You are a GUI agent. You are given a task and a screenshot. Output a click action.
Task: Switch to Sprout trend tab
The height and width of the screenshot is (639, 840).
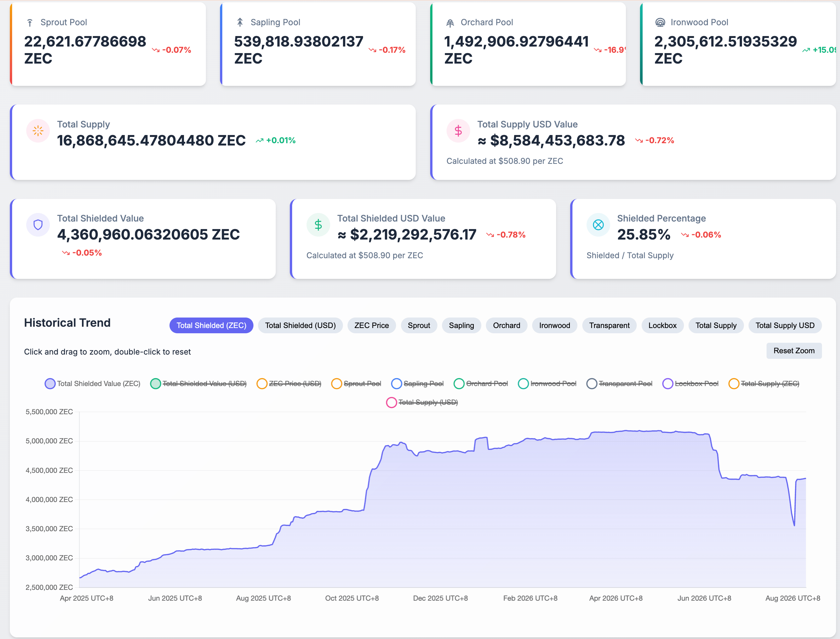pos(419,326)
